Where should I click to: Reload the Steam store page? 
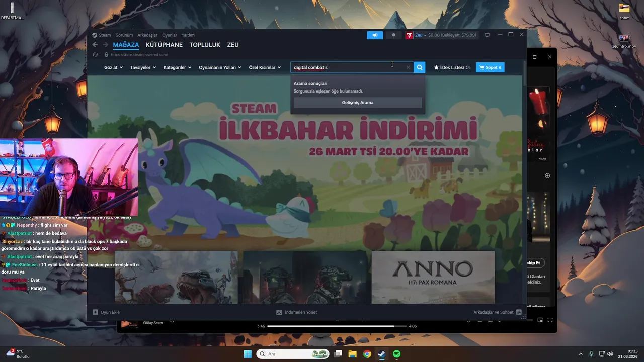[x=95, y=54]
